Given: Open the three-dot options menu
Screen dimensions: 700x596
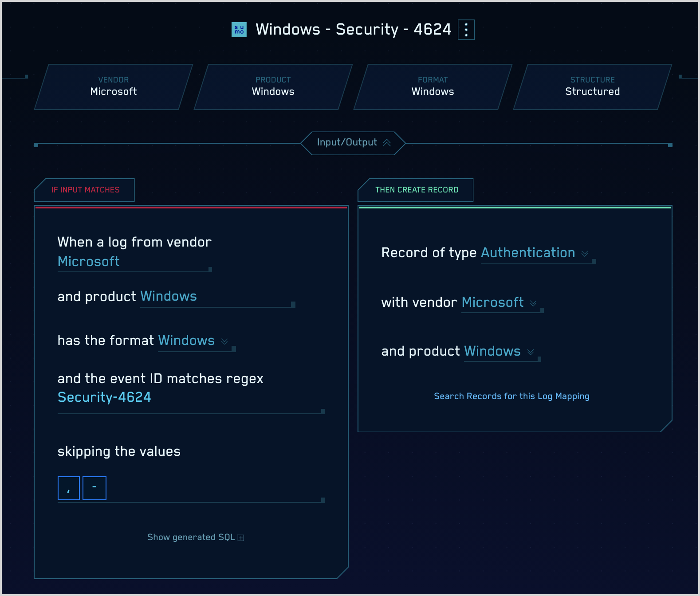Looking at the screenshot, I should click(466, 30).
